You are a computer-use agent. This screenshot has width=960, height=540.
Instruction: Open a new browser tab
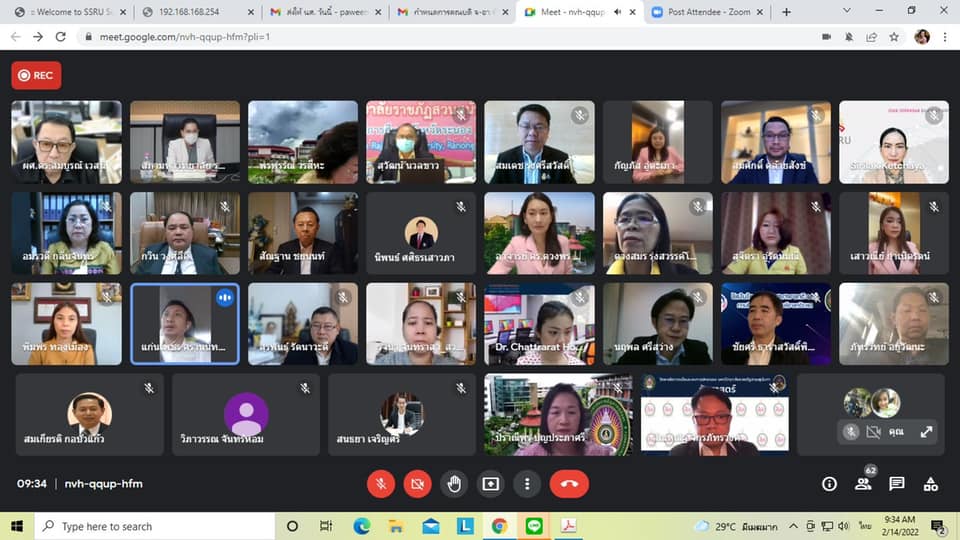coord(786,12)
